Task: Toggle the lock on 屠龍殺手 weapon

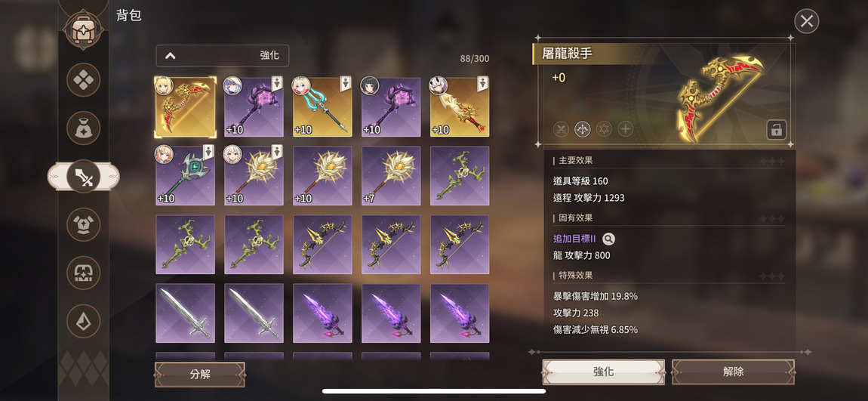Action: click(776, 130)
